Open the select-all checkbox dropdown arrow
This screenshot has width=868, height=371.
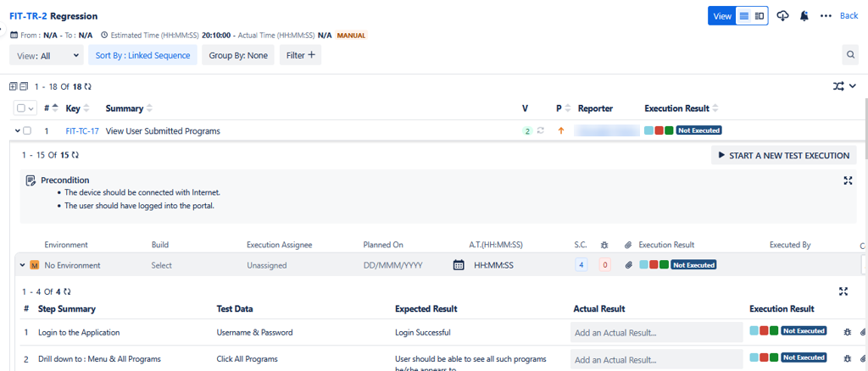click(31, 109)
